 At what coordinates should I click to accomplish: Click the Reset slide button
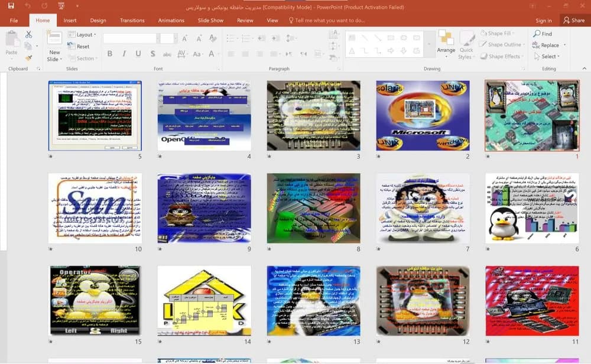click(x=79, y=46)
